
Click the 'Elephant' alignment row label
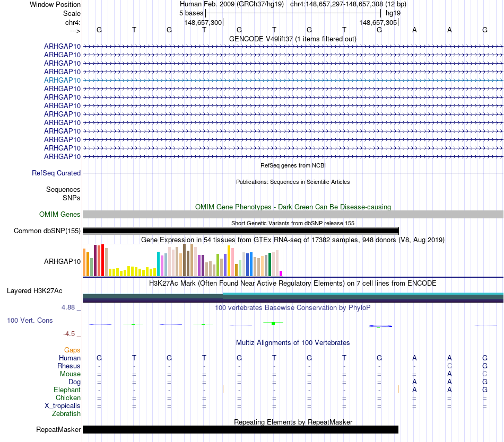tap(67, 390)
